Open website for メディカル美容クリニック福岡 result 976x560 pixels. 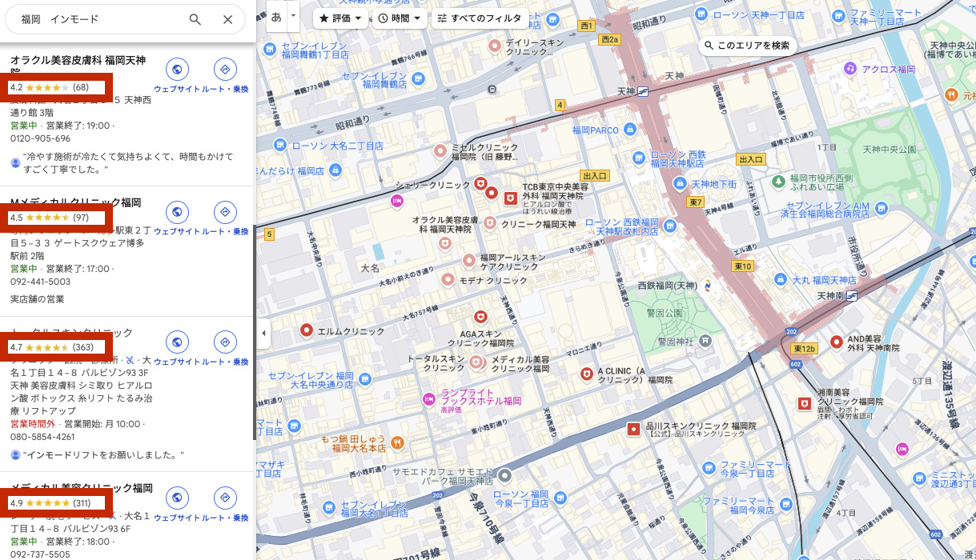tap(177, 498)
